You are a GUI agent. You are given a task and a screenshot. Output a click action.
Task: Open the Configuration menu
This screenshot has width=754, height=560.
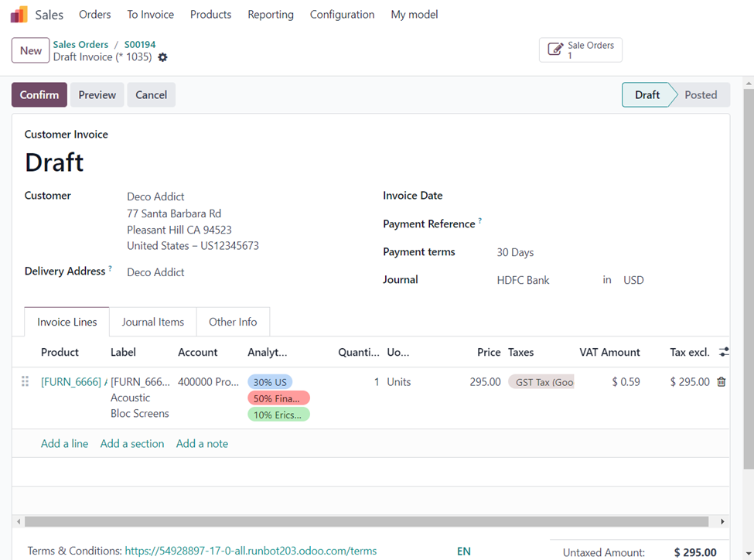pos(342,15)
